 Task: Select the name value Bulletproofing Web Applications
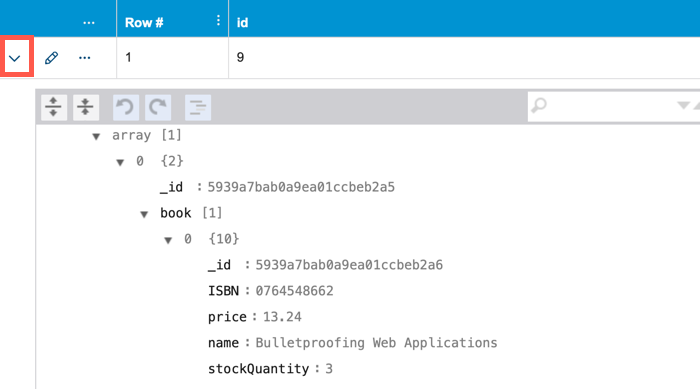coord(376,343)
